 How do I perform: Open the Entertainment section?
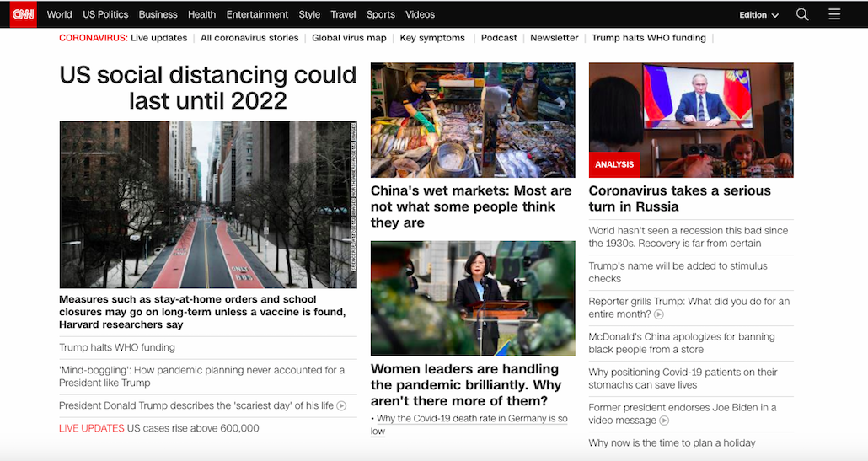pyautogui.click(x=257, y=14)
